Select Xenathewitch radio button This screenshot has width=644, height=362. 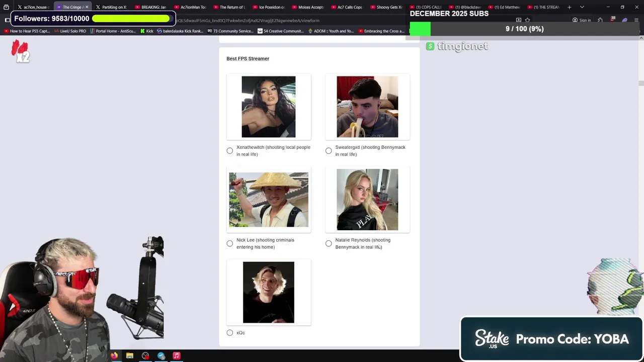[230, 151]
